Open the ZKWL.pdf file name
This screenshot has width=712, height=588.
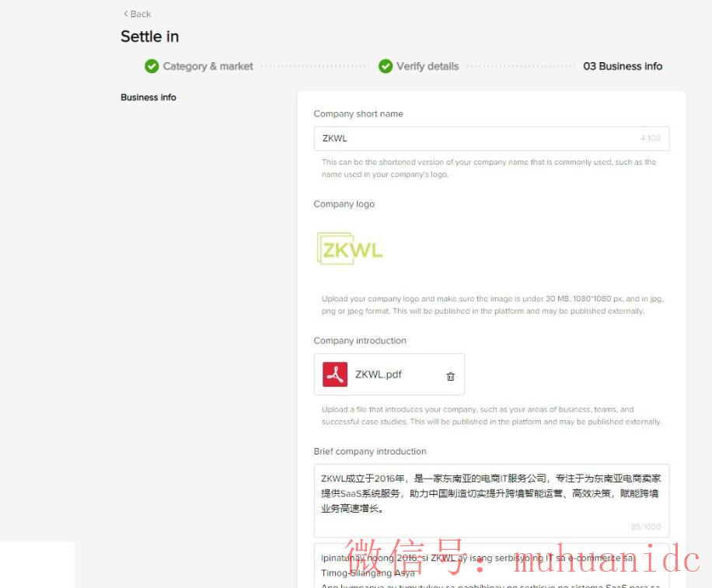(379, 374)
